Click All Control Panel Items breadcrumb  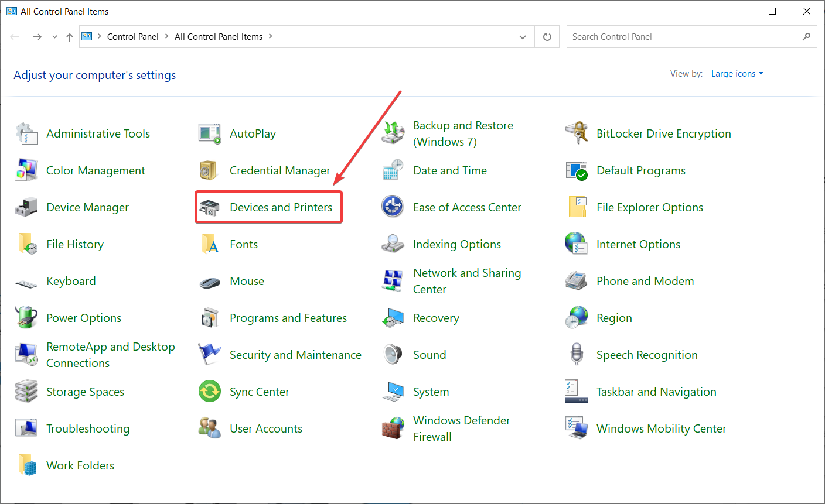pyautogui.click(x=219, y=36)
